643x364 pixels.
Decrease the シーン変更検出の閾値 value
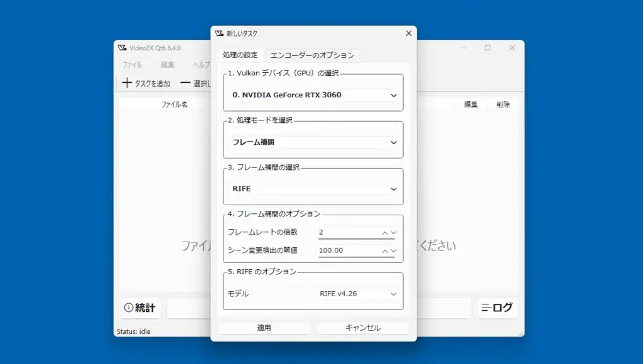[394, 251]
